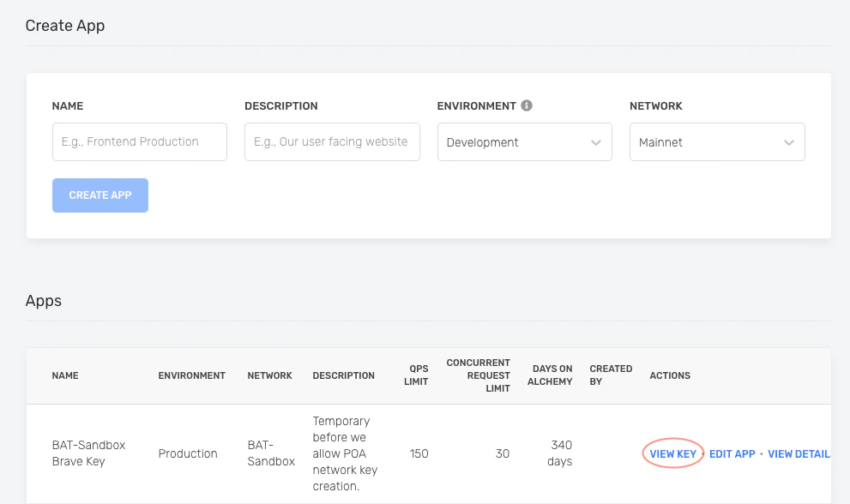This screenshot has height=504, width=850.
Task: Click the Name label above the input
Action: pos(68,106)
